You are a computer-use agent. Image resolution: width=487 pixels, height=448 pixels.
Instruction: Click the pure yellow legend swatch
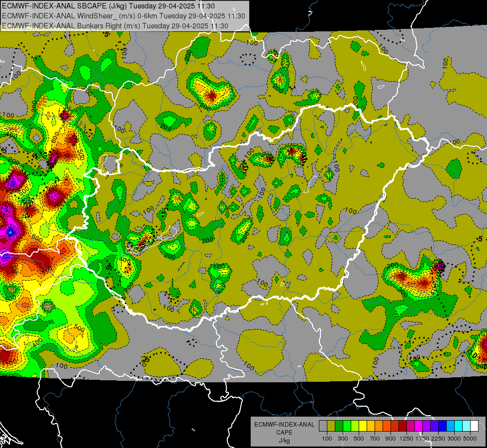coord(363,426)
